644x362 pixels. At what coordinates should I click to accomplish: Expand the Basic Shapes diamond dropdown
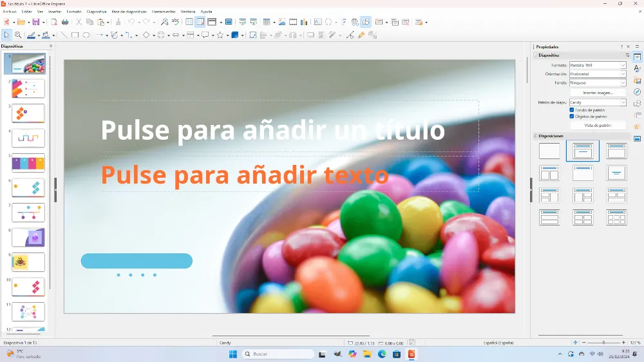(154, 35)
